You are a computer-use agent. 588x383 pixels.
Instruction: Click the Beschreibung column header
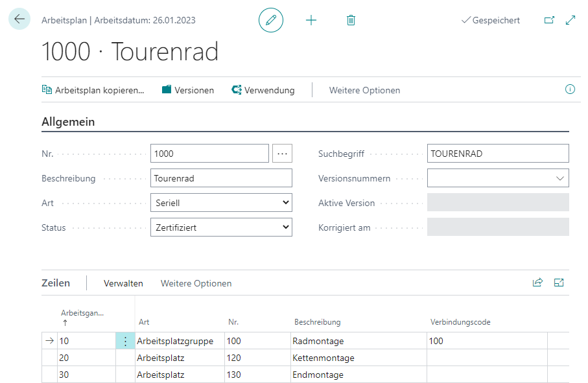[317, 322]
